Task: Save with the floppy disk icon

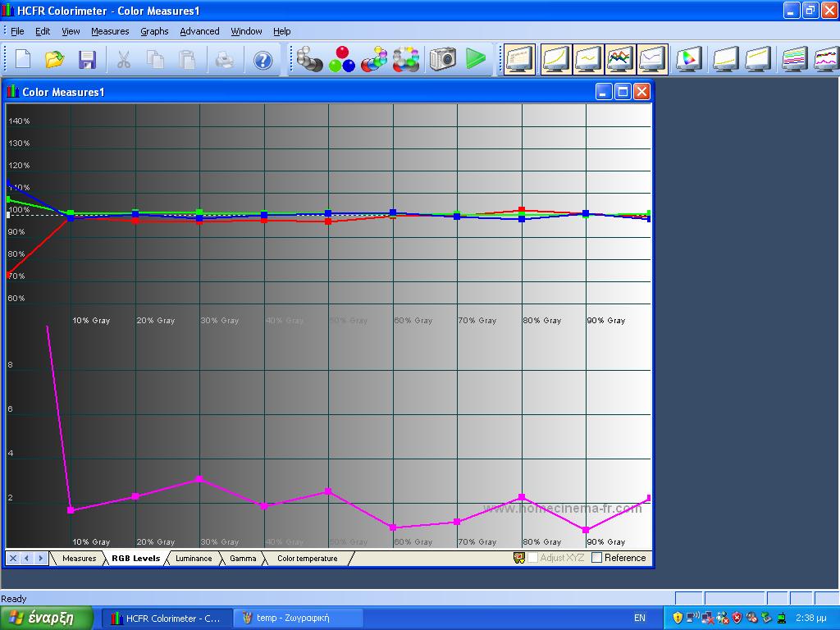Action: 87,59
